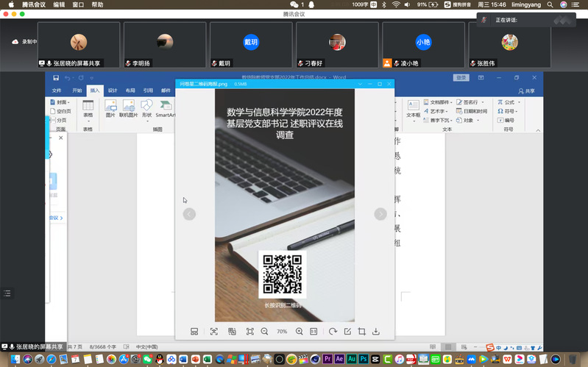This screenshot has height=367, width=588.
Task: Select the crop tool in image viewer
Action: 361,332
